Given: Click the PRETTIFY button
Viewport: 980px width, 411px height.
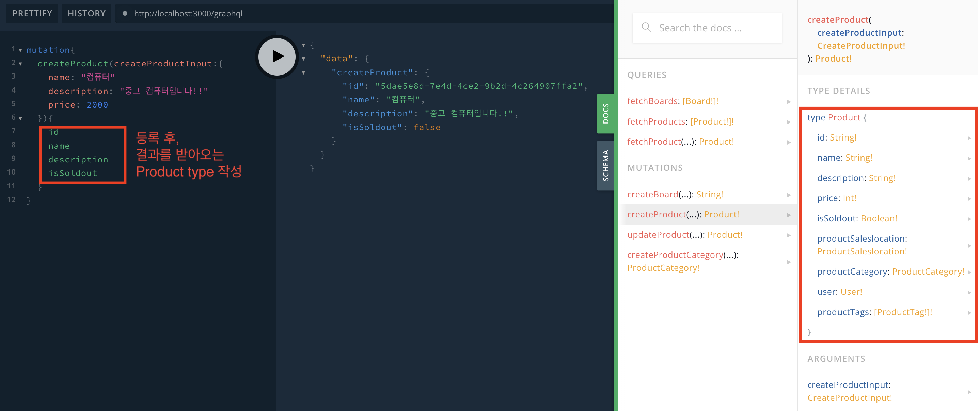Looking at the screenshot, I should click(32, 13).
